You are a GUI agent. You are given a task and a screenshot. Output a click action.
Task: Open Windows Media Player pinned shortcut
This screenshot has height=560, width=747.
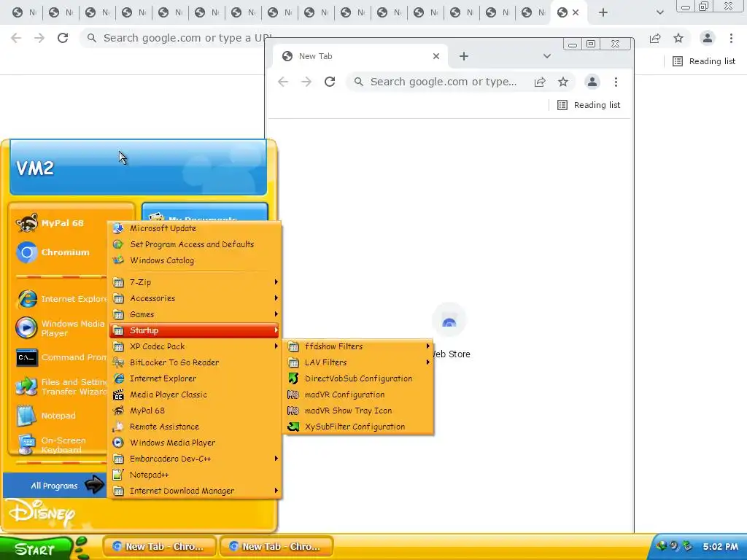point(60,328)
